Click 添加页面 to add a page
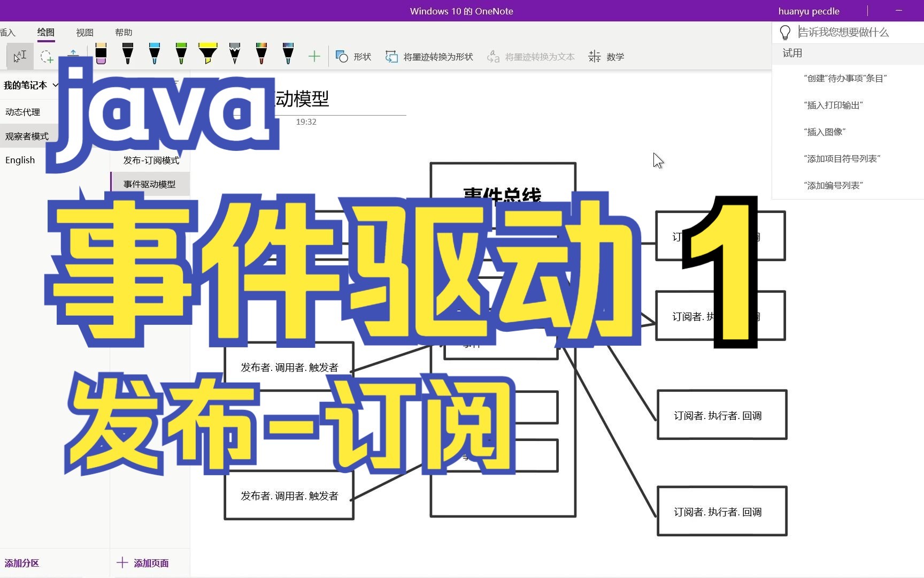Viewport: 924px width, 578px height. tap(143, 563)
